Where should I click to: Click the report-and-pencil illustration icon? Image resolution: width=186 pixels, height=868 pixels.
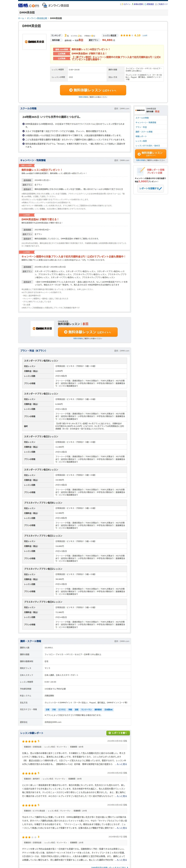pyautogui.click(x=141, y=171)
